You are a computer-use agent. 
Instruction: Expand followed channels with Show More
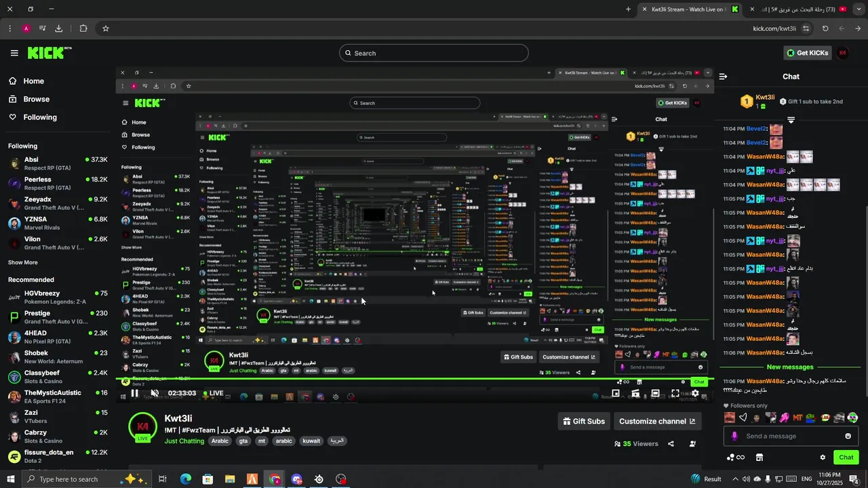[23, 262]
